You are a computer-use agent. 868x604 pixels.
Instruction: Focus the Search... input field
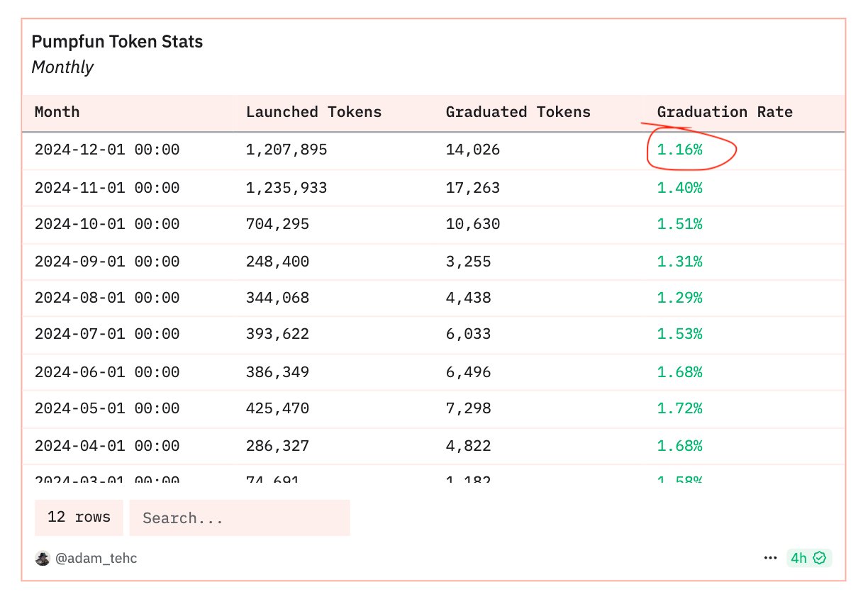tap(240, 518)
